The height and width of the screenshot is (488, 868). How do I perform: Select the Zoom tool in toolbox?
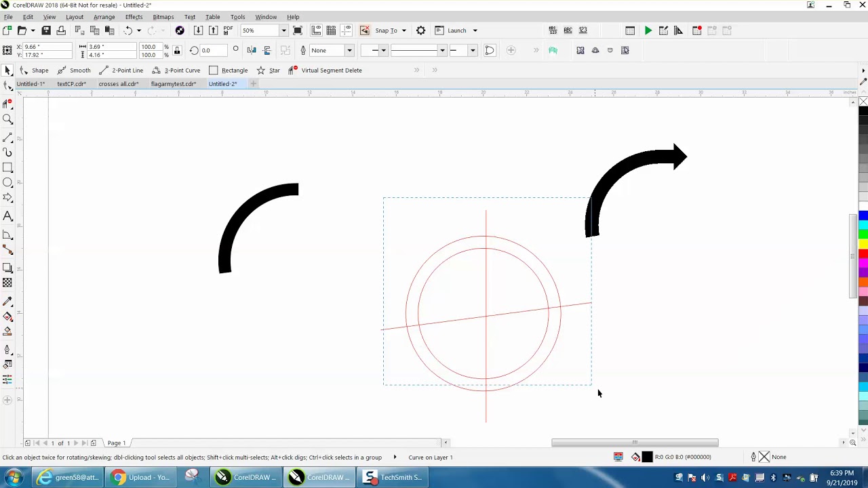[7, 119]
